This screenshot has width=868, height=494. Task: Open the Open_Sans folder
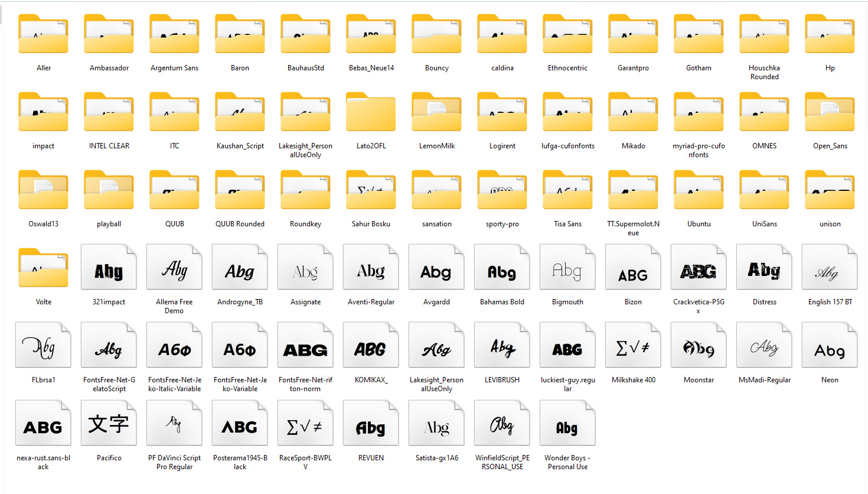click(830, 112)
